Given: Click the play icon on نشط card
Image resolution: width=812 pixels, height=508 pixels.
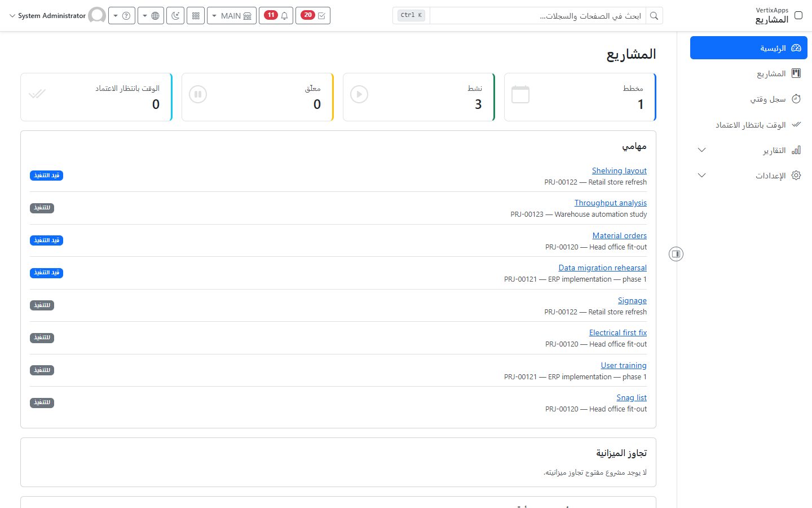Looking at the screenshot, I should click(x=359, y=94).
